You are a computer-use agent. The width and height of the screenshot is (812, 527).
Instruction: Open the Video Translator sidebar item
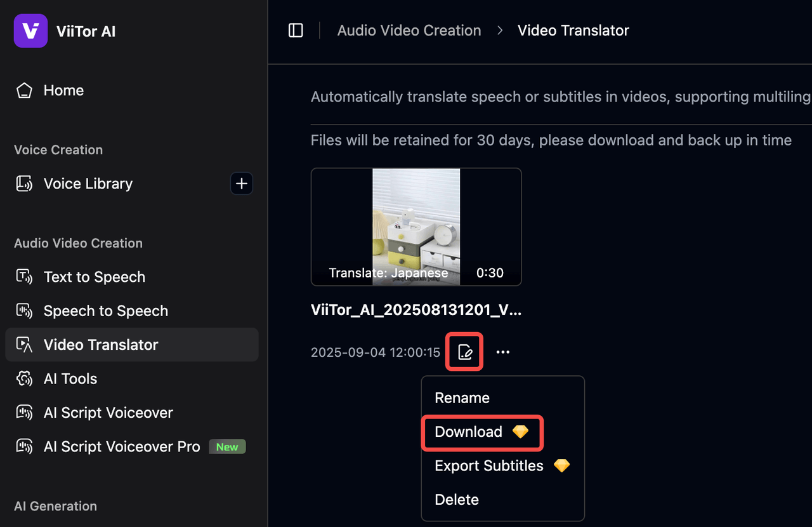point(101,345)
